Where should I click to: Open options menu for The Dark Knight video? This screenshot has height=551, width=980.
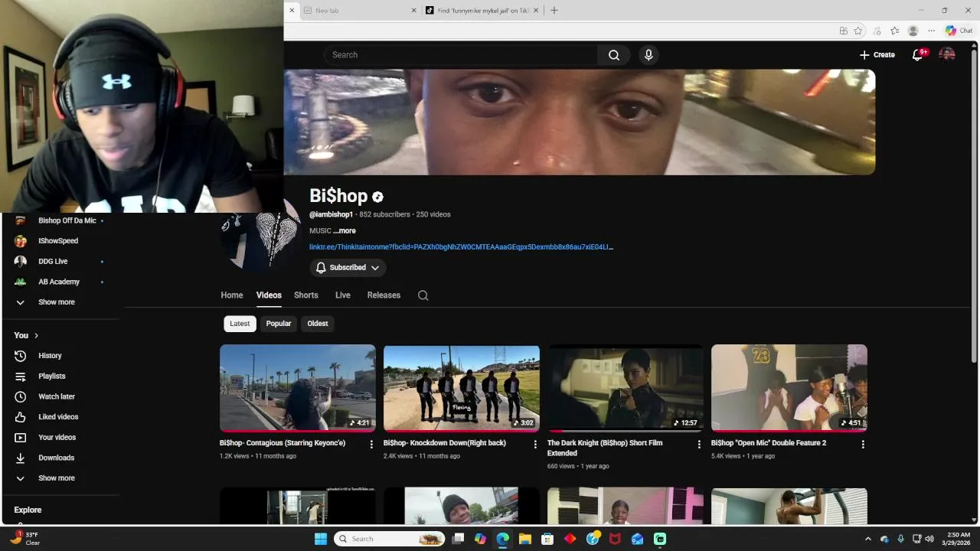pos(699,444)
